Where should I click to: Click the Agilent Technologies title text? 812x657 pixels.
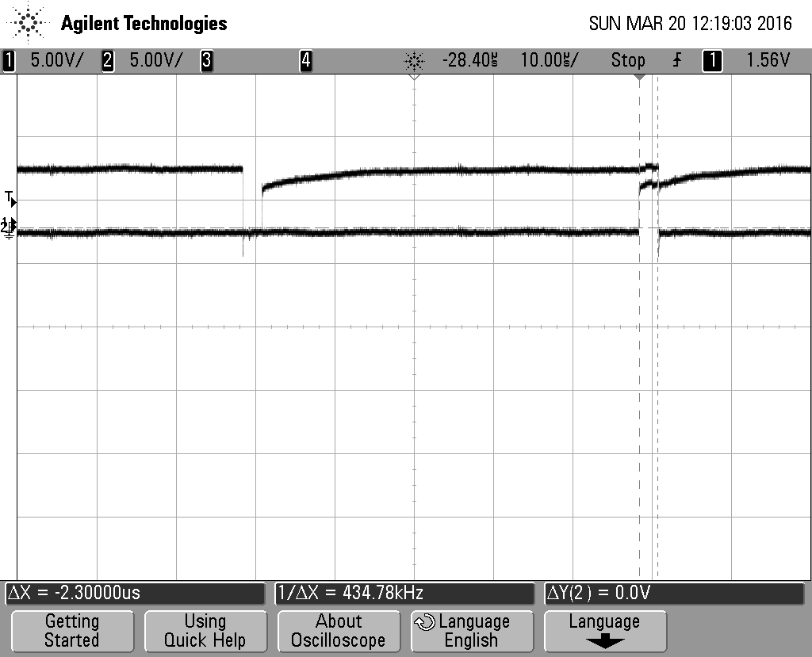coord(144,24)
